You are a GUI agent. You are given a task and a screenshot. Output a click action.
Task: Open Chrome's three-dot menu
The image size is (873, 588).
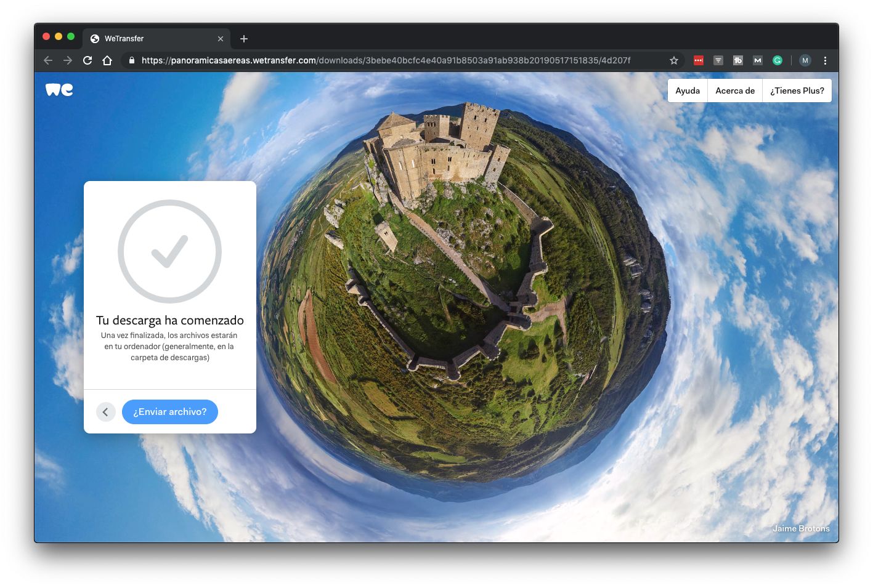pyautogui.click(x=825, y=60)
